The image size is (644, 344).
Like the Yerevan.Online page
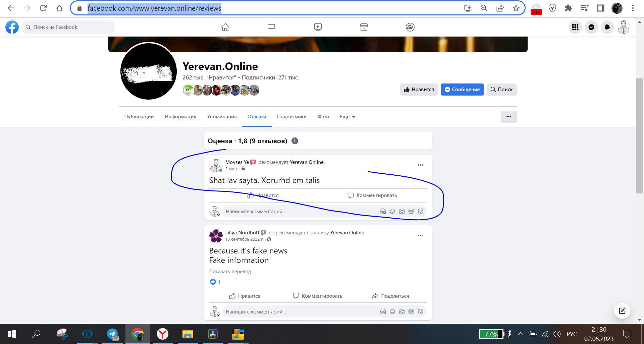[419, 90]
